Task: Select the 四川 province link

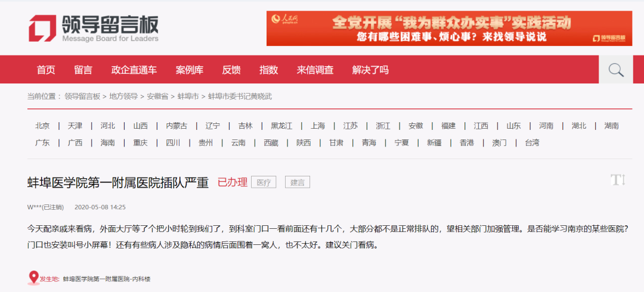Action: pyautogui.click(x=173, y=143)
